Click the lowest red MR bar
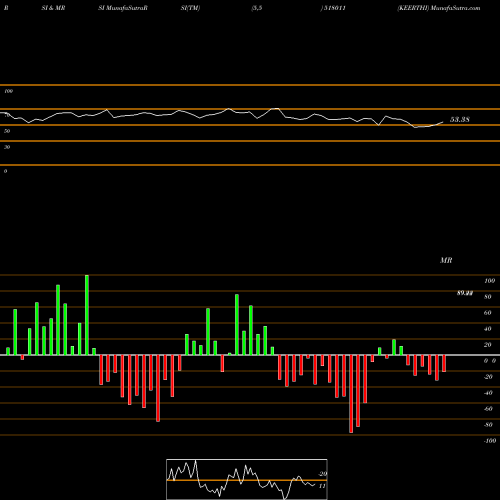500x500 pixels. click(x=351, y=394)
